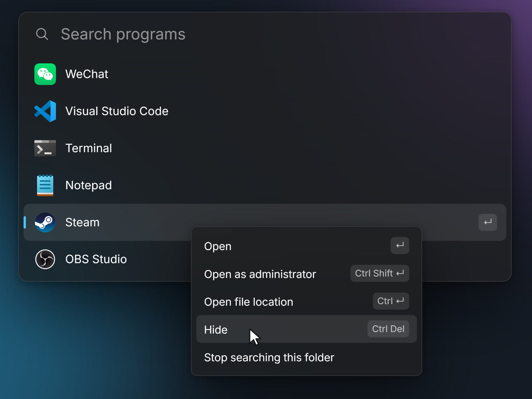
Task: Click the Steam app icon
Action: pyautogui.click(x=45, y=222)
